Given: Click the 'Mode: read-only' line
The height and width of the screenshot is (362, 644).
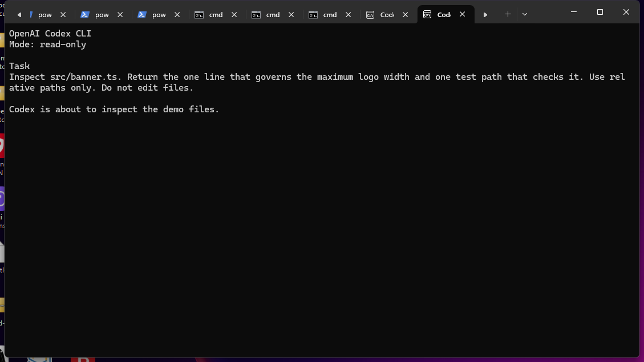Looking at the screenshot, I should tap(48, 44).
